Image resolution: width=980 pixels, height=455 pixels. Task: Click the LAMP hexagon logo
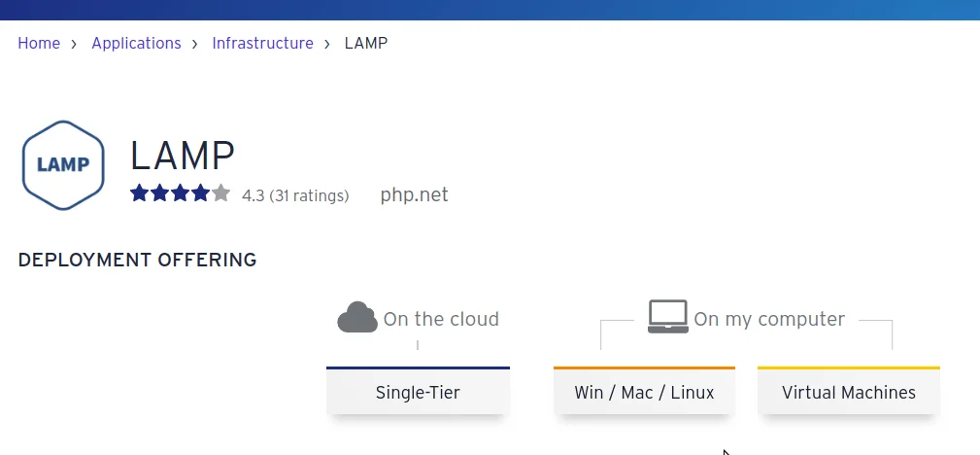[x=63, y=165]
